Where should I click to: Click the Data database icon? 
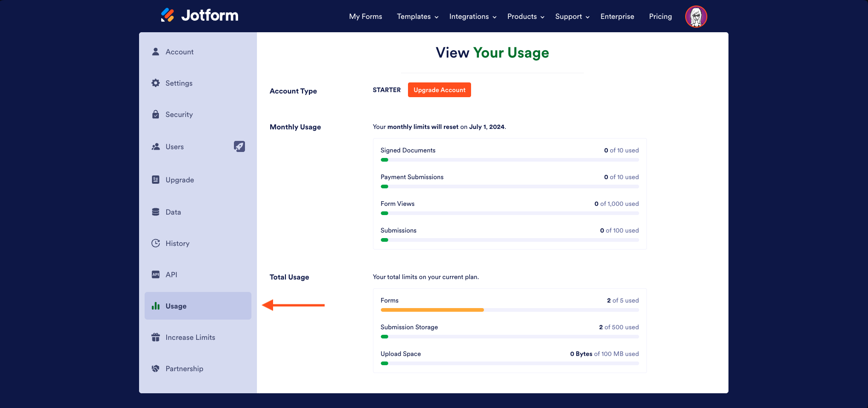(x=156, y=212)
